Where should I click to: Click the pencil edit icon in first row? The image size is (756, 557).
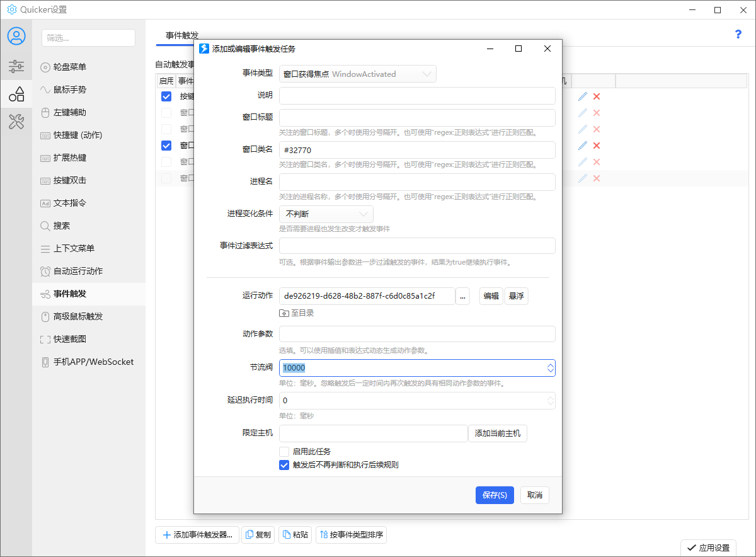[583, 96]
